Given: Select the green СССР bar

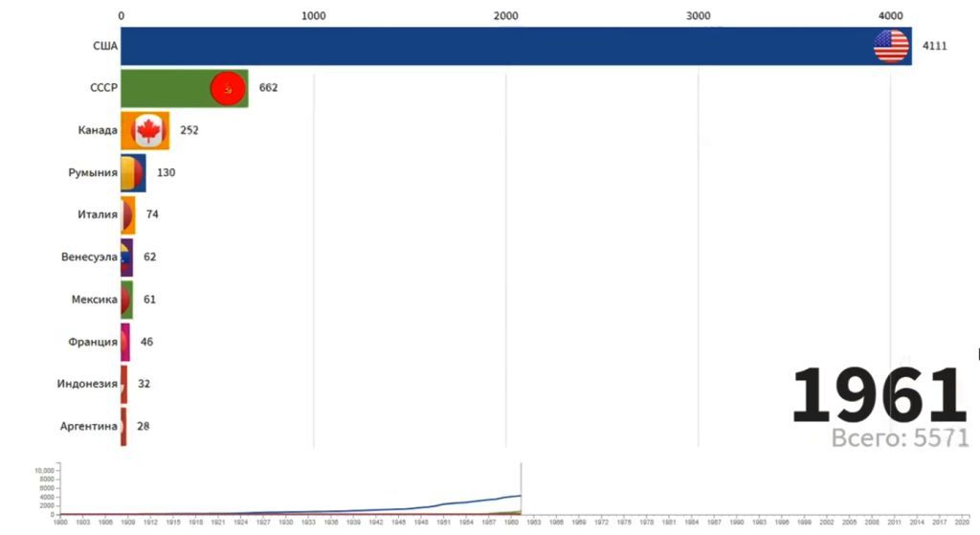Looking at the screenshot, I should point(185,88).
